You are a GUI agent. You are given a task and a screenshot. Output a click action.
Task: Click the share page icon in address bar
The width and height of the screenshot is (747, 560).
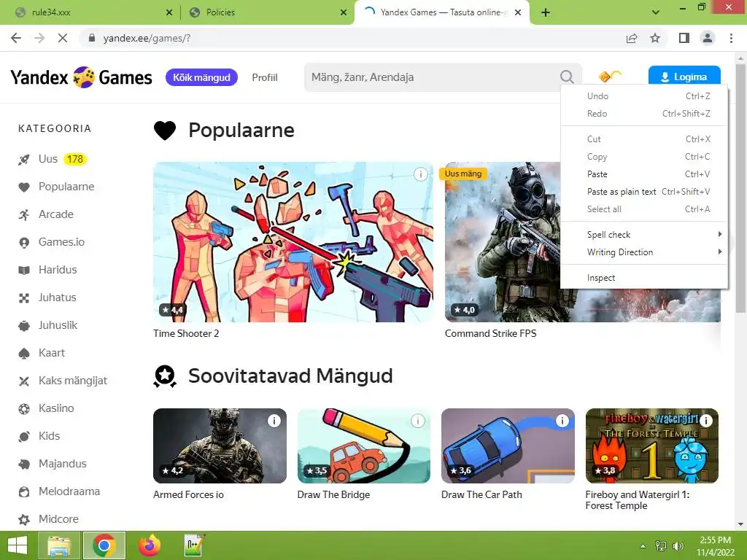pos(632,38)
